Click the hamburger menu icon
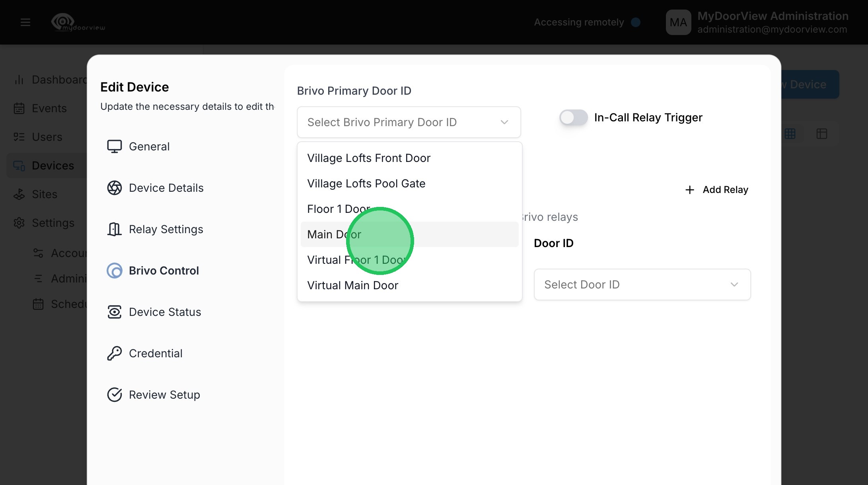This screenshot has height=485, width=868. coord(25,22)
